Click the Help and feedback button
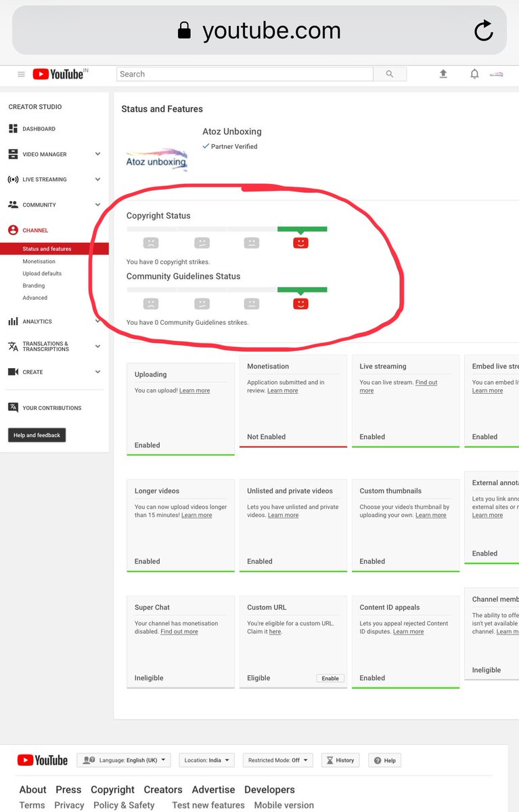Viewport: 519px width, 812px height. (37, 435)
